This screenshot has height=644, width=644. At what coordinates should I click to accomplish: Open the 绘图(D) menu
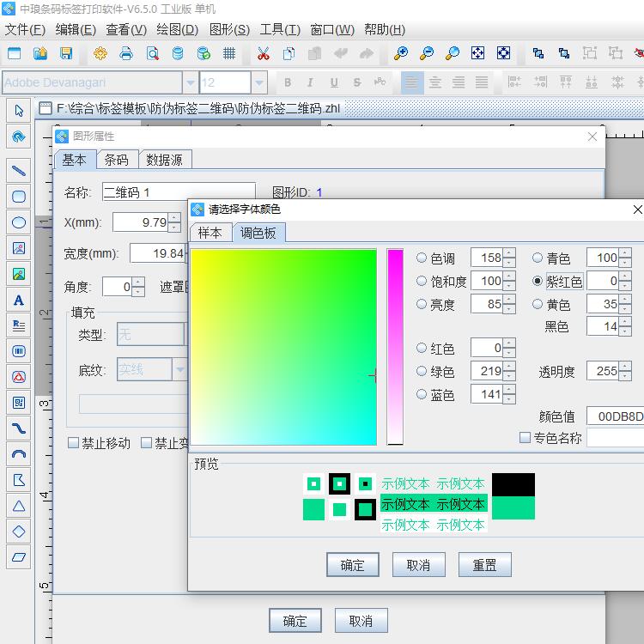point(178,29)
